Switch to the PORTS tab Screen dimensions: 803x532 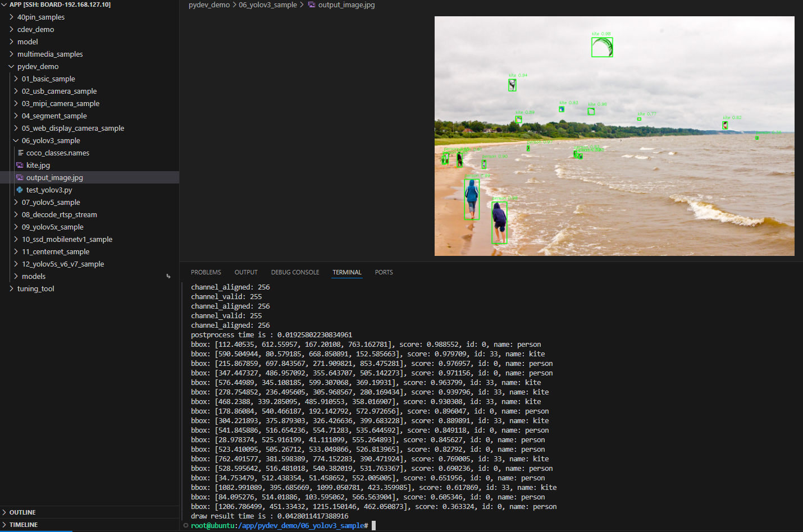[384, 272]
